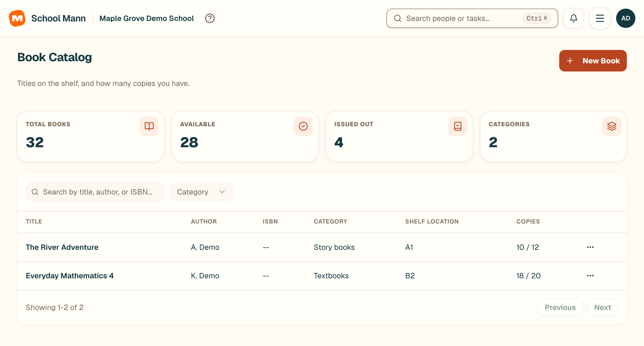Click the magnifier icon in the catalog search

coord(35,192)
